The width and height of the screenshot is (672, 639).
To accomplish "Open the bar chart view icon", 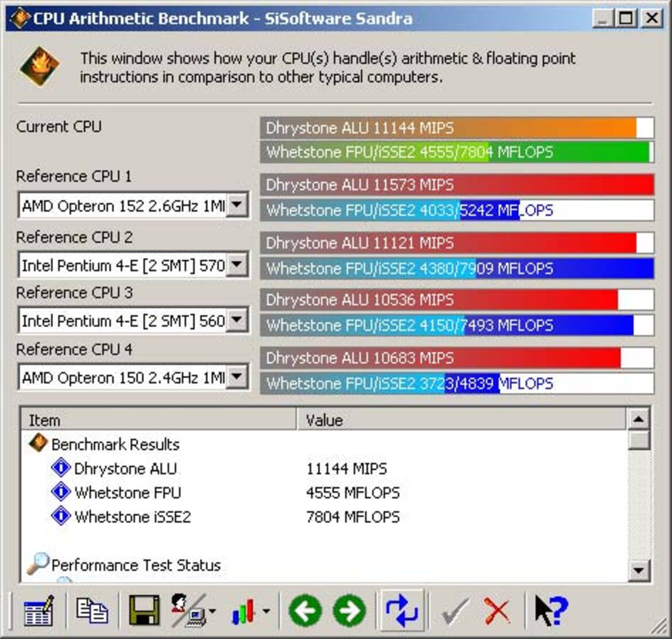I will [x=244, y=611].
